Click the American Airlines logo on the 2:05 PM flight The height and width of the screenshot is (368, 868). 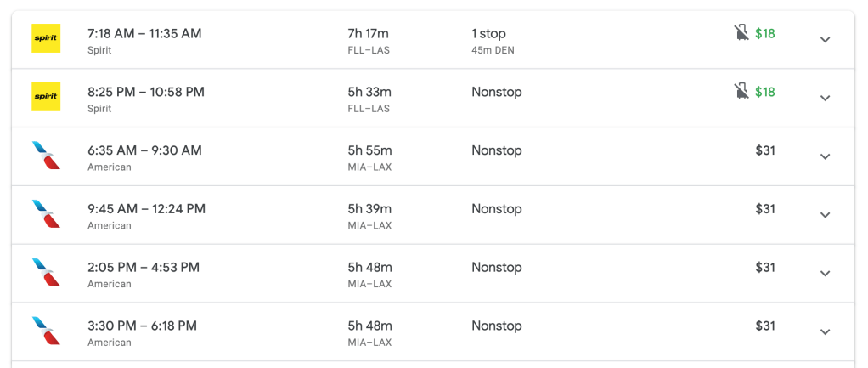pos(46,273)
